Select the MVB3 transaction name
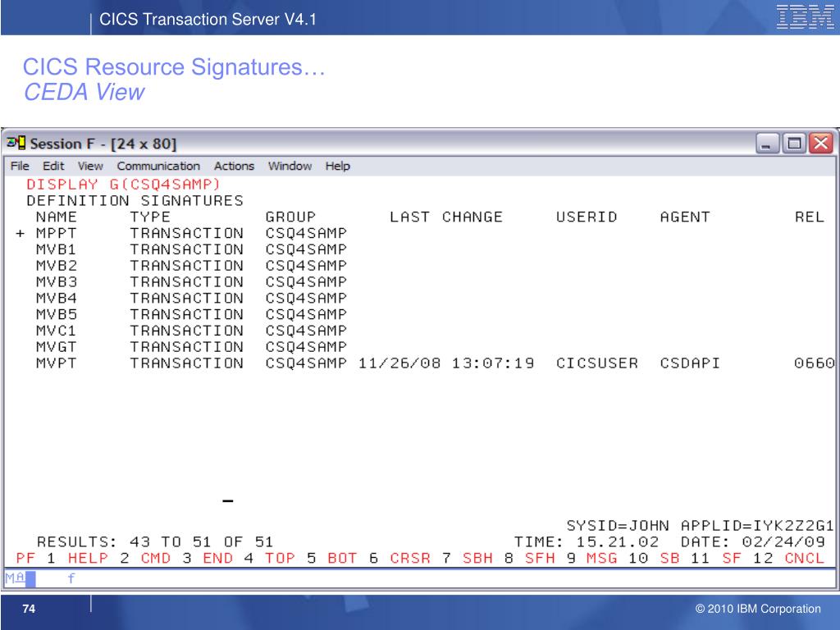 point(57,282)
